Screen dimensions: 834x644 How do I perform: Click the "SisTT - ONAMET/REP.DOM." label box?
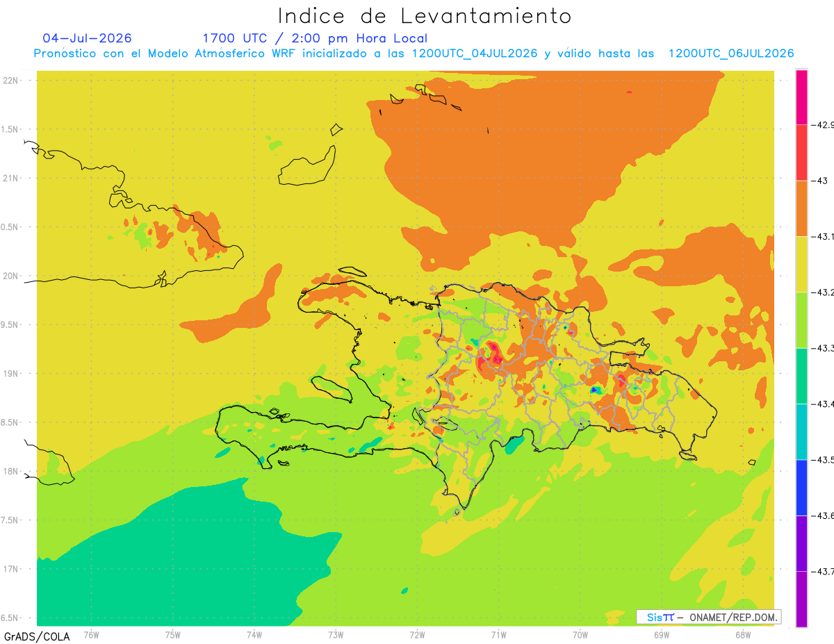pyautogui.click(x=708, y=617)
